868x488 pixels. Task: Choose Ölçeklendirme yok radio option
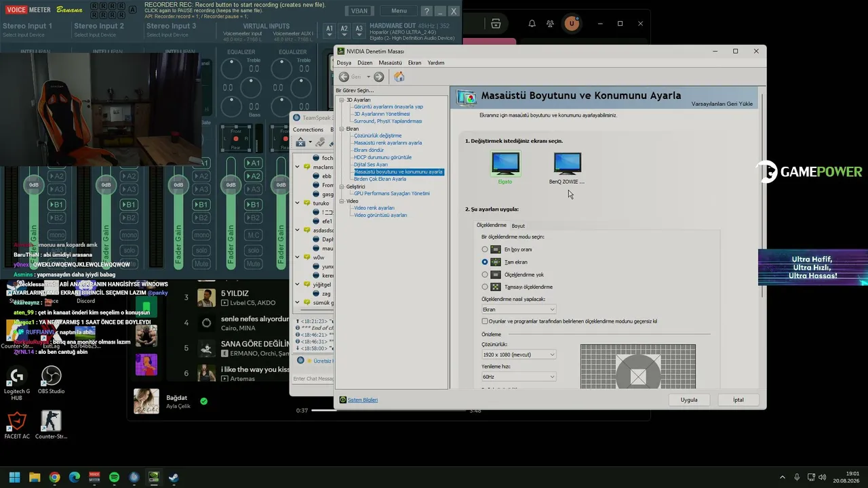pos(485,274)
